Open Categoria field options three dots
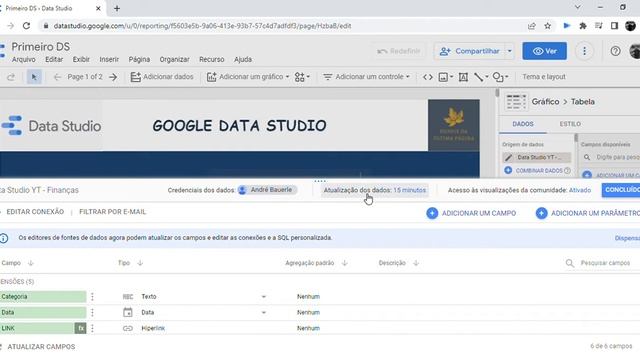The width and height of the screenshot is (640, 360). tap(92, 297)
